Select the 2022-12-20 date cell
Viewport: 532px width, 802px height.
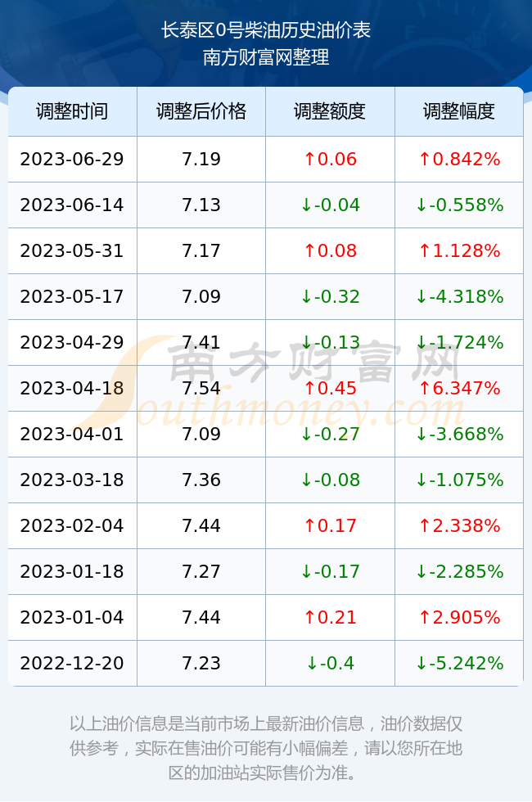click(72, 664)
